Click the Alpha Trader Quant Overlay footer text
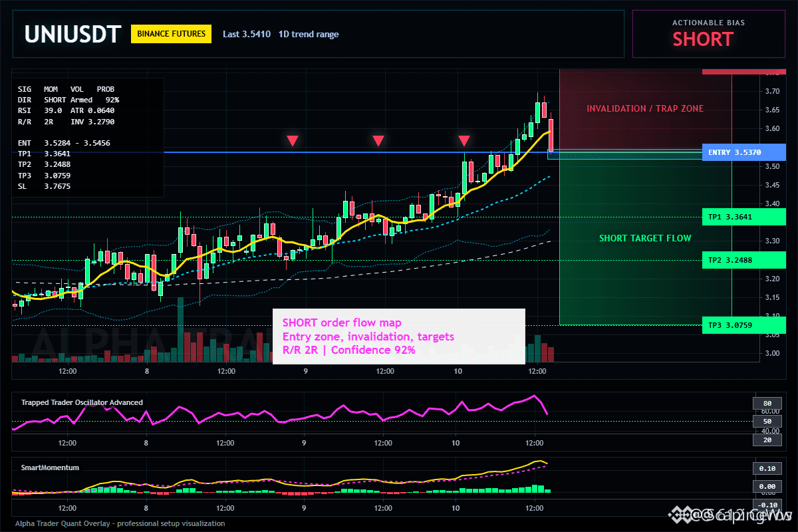The image size is (798, 532). [x=120, y=523]
